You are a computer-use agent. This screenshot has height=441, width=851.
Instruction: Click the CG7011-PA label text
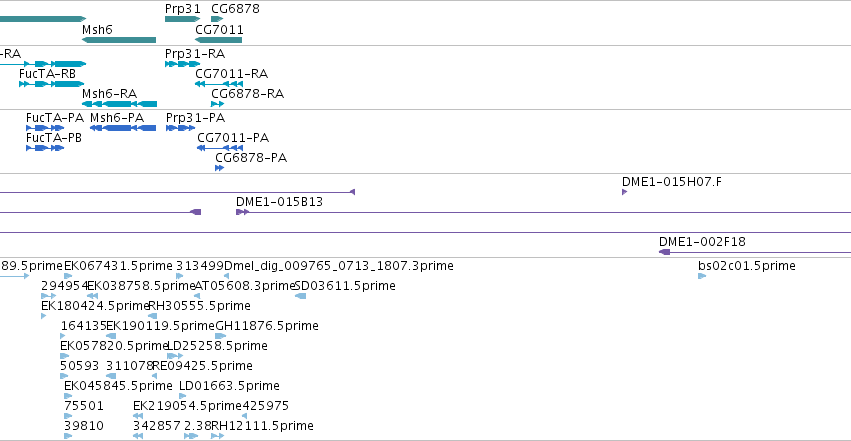(233, 138)
